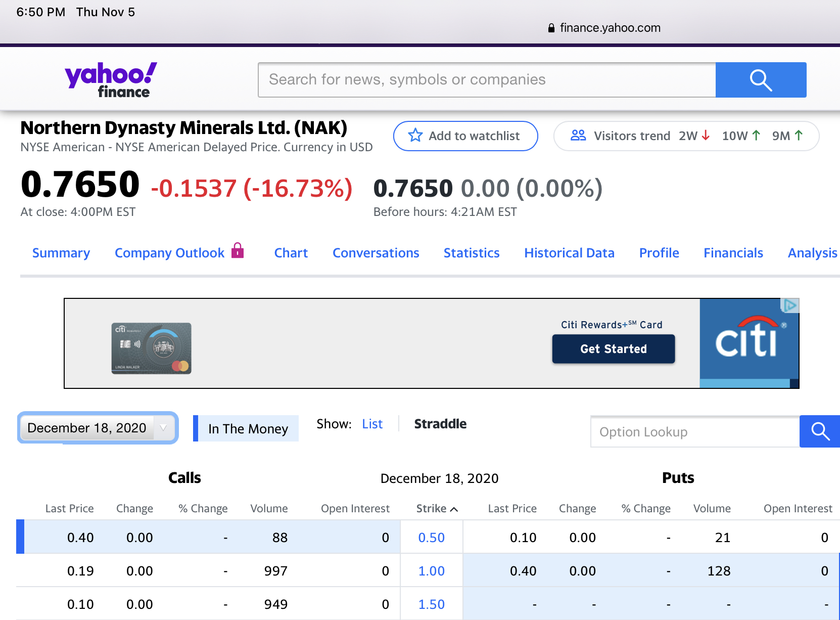840x620 pixels.
Task: Focus the news and symbols search field
Action: click(486, 80)
